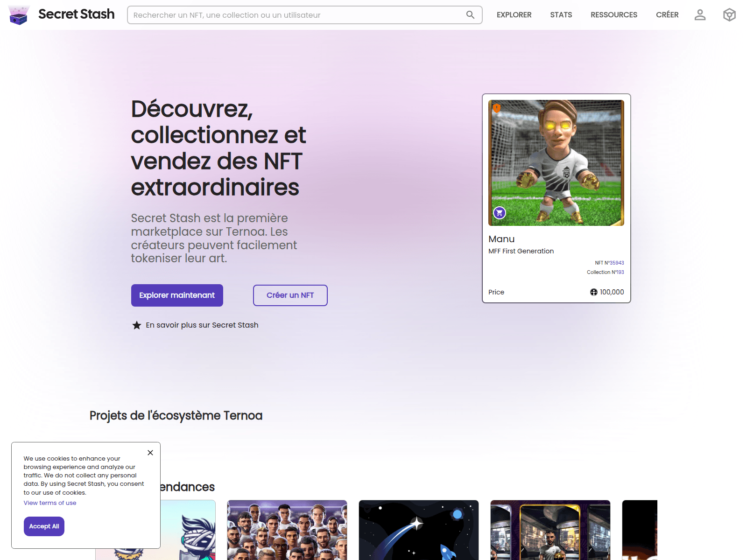Image resolution: width=747 pixels, height=560 pixels.
Task: Open the football team crowd collection thumbnail
Action: (287, 530)
